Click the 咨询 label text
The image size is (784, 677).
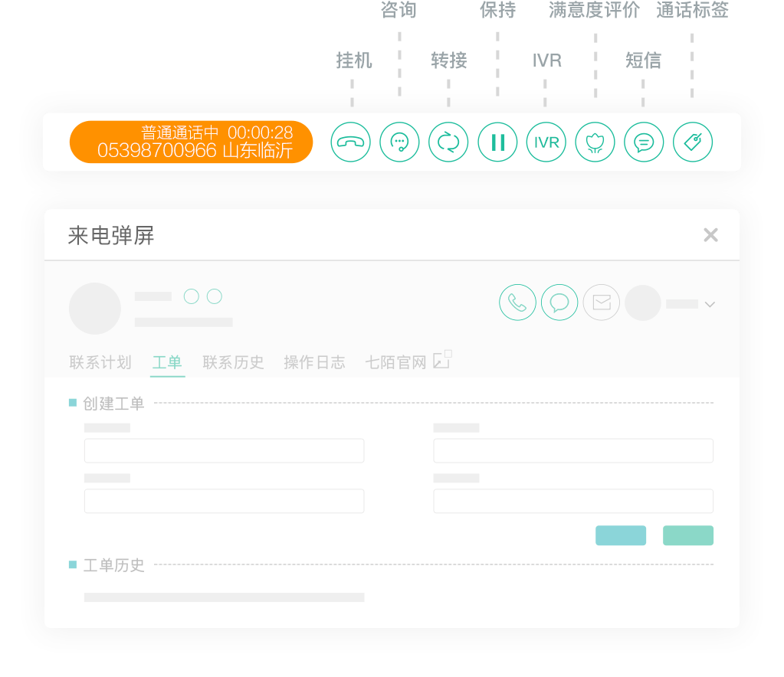pyautogui.click(x=399, y=10)
